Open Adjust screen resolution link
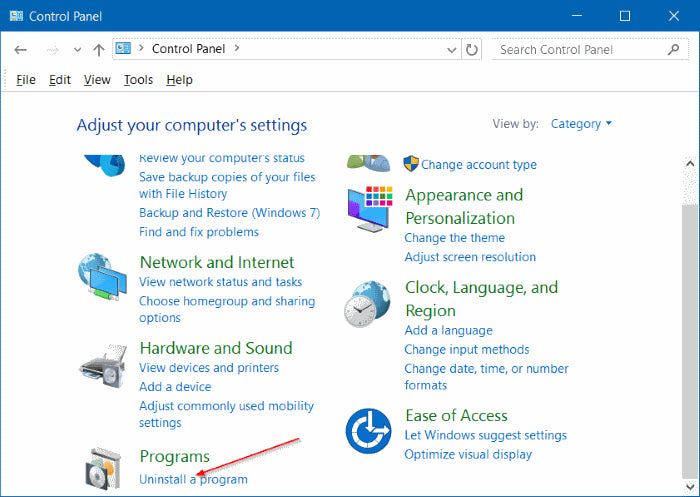This screenshot has height=497, width=700. (x=469, y=257)
